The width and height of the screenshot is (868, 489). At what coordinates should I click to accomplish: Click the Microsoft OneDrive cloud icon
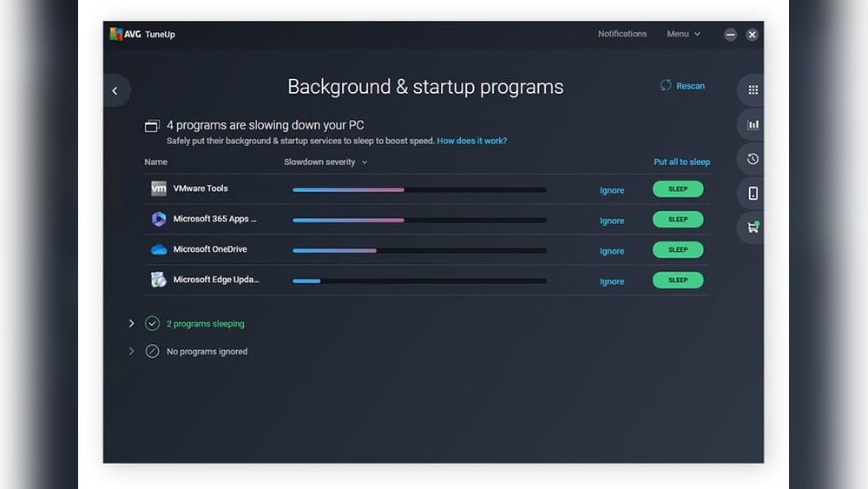(158, 249)
